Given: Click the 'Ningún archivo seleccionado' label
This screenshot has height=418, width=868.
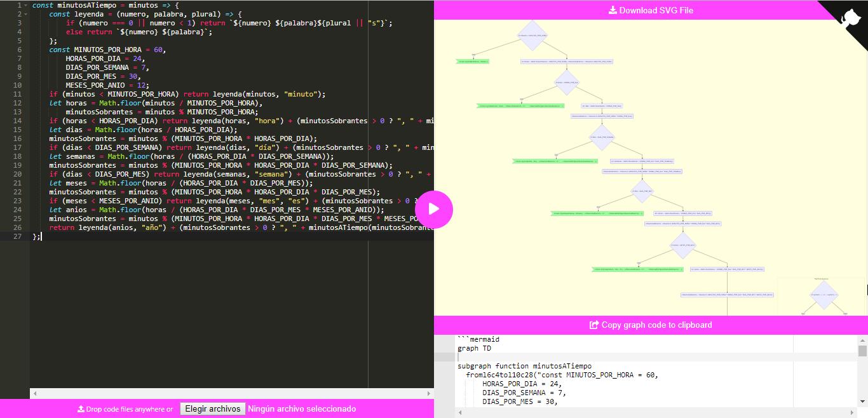Looking at the screenshot, I should pos(302,409).
